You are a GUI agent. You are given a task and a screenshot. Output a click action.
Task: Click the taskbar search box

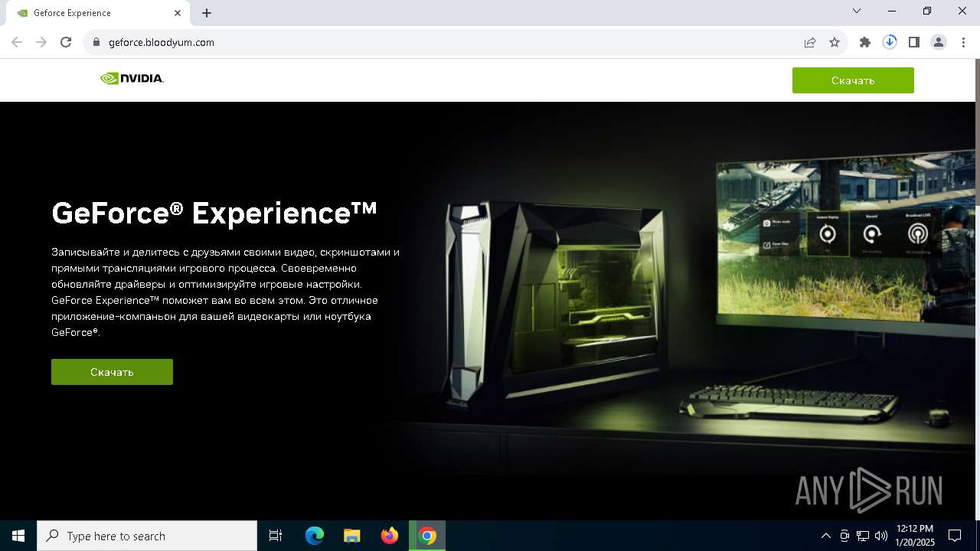[147, 536]
